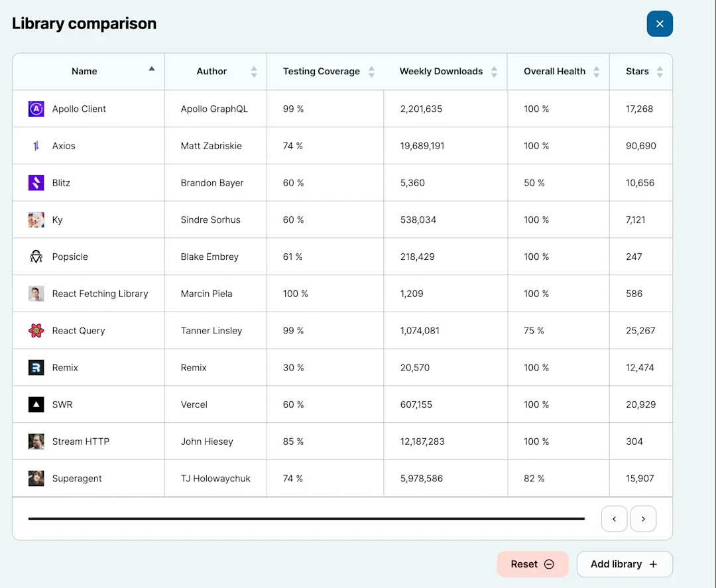
Task: Click the React Query flower icon
Action: tap(36, 331)
